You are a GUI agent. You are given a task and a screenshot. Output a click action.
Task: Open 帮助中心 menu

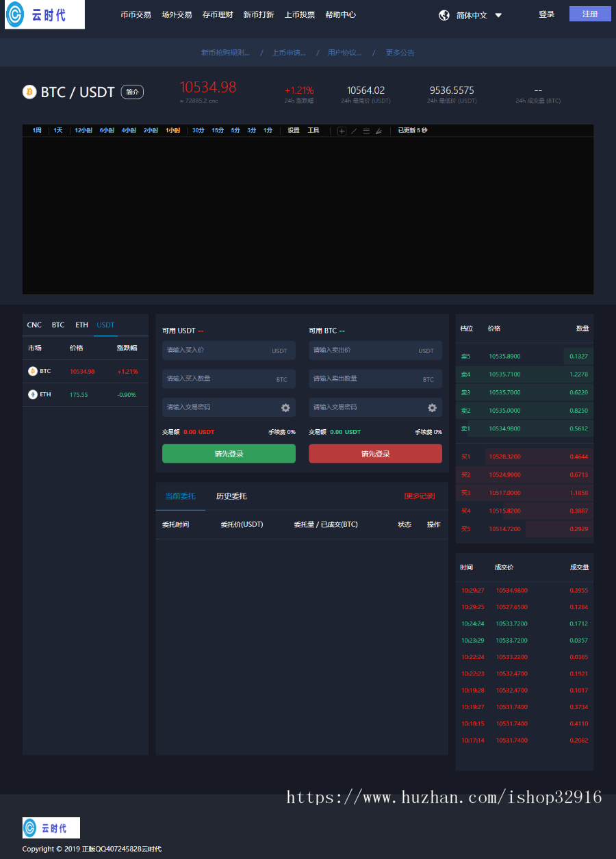pyautogui.click(x=340, y=14)
